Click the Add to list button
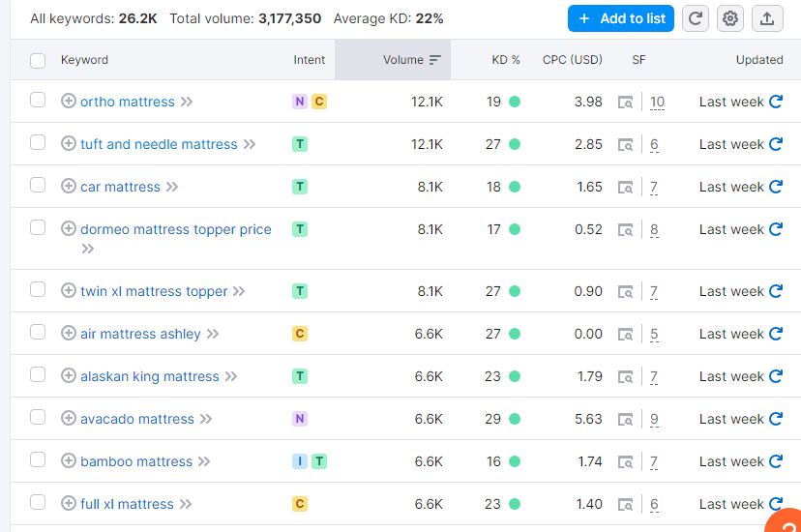 (621, 19)
